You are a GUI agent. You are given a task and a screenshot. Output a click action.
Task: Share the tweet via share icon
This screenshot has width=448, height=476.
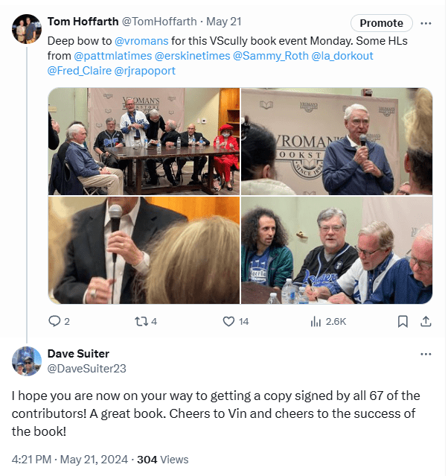pyautogui.click(x=426, y=321)
